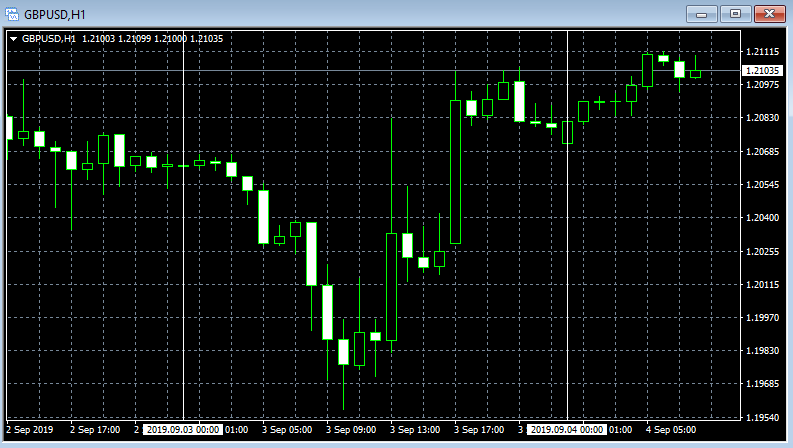Click the OHLC values 1.21003 1.21099 1.21000 1.21035
The height and width of the screenshot is (448, 793).
(x=152, y=39)
